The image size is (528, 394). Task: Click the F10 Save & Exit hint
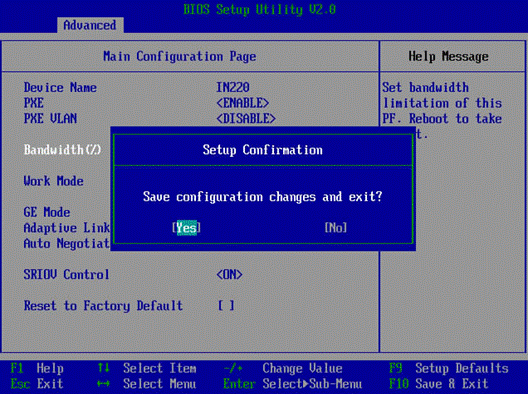[x=439, y=384]
